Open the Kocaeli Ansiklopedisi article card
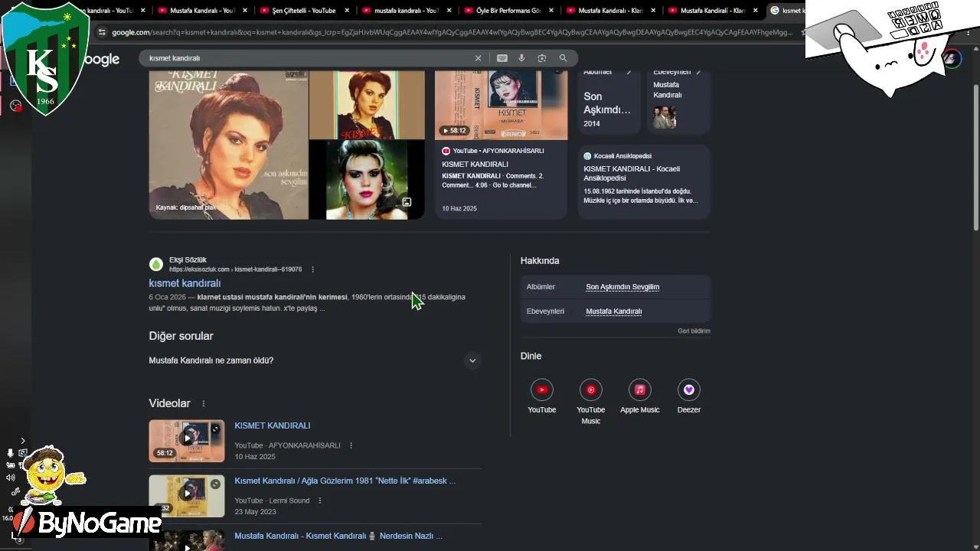This screenshot has height=551, width=980. coord(644,182)
